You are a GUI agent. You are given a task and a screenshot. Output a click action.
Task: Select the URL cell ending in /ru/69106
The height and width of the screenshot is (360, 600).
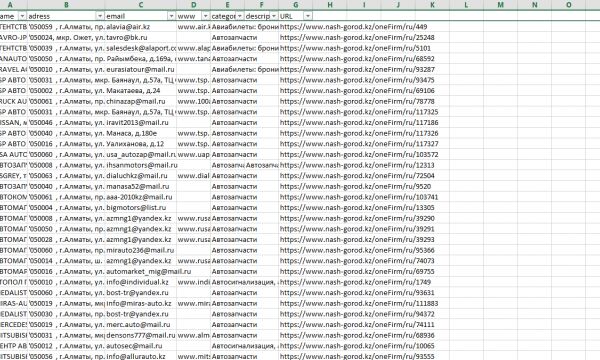[x=296, y=91]
